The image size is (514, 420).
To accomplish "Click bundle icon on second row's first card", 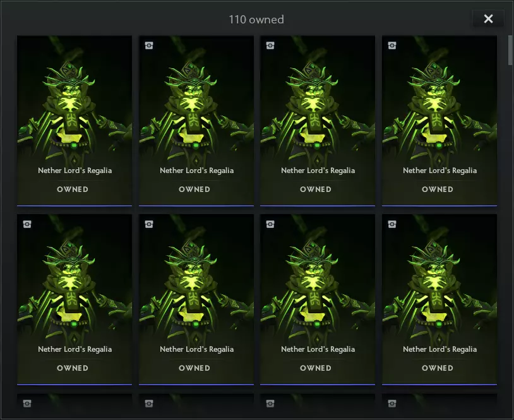I will pyautogui.click(x=27, y=224).
